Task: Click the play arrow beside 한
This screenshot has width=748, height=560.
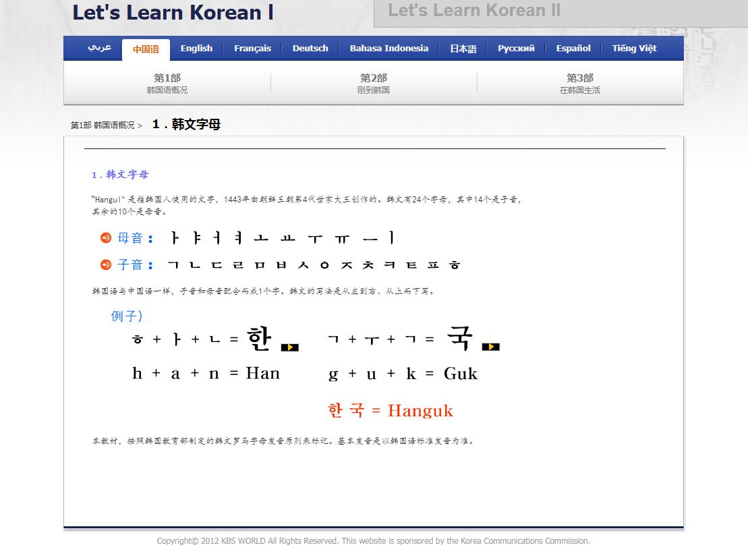Action: pyautogui.click(x=290, y=345)
